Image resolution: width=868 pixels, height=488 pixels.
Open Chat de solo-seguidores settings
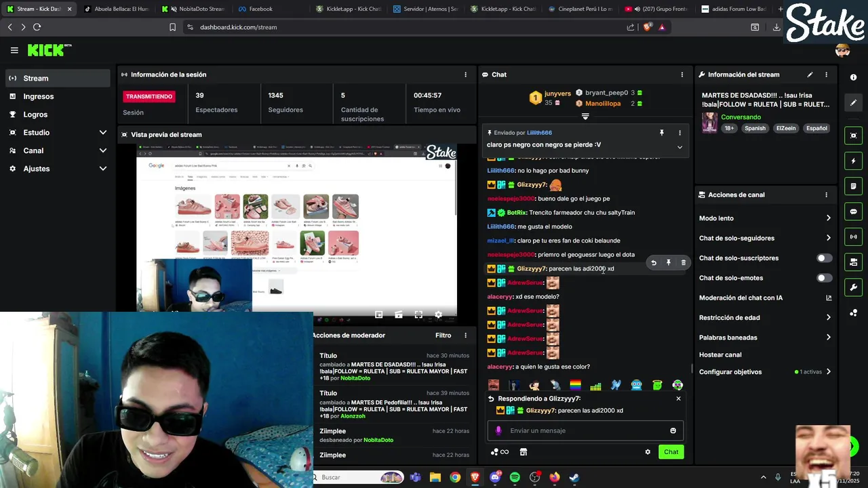click(x=765, y=238)
